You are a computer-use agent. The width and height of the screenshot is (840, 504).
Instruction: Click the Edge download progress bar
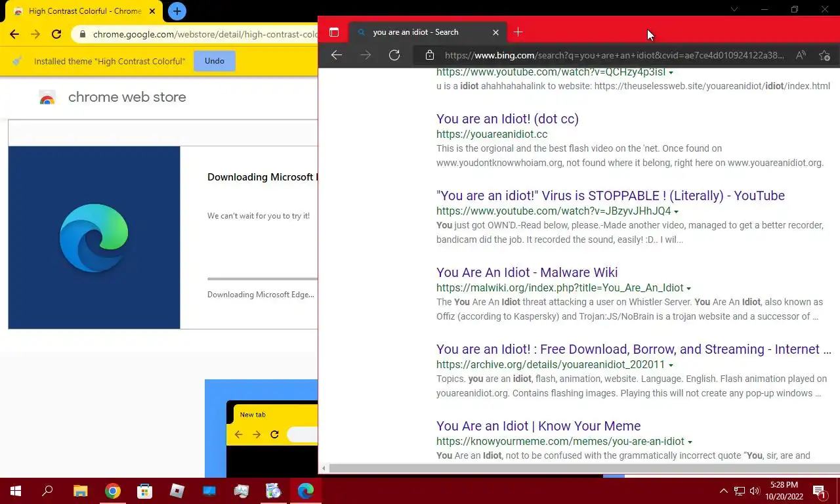[262, 279]
